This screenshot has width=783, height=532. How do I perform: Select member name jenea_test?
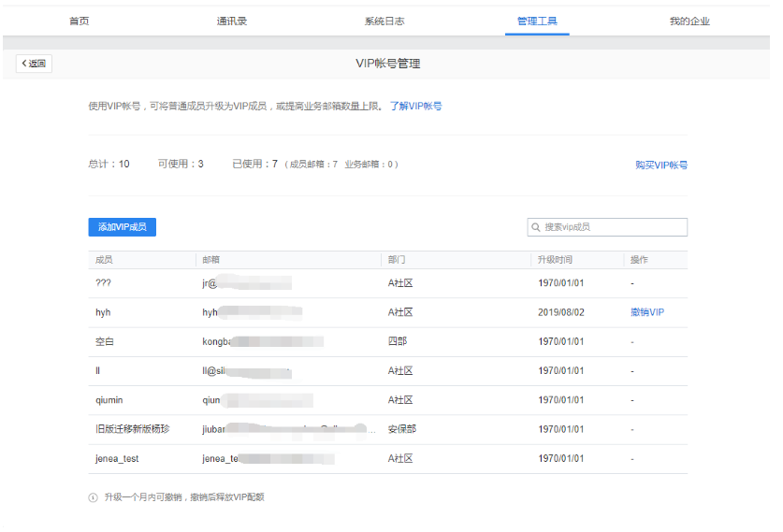[x=117, y=459]
